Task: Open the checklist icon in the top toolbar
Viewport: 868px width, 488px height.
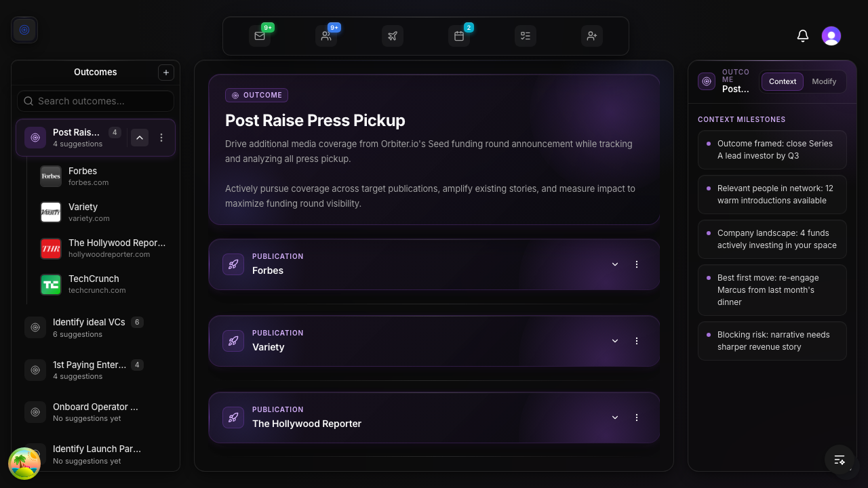Action: [x=526, y=35]
